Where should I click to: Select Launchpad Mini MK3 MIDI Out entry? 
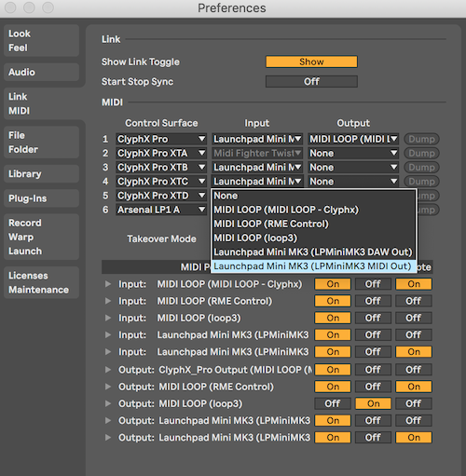[314, 266]
